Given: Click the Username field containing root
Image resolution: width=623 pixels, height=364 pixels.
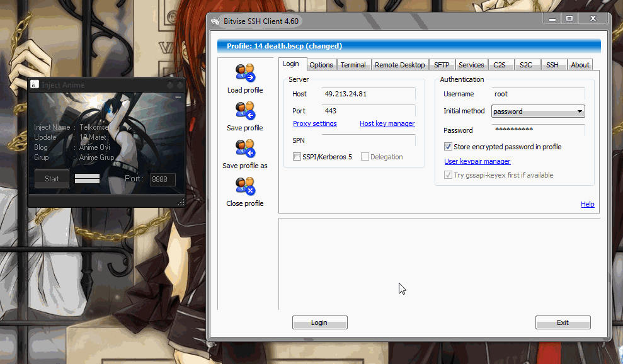Looking at the screenshot, I should (x=538, y=94).
